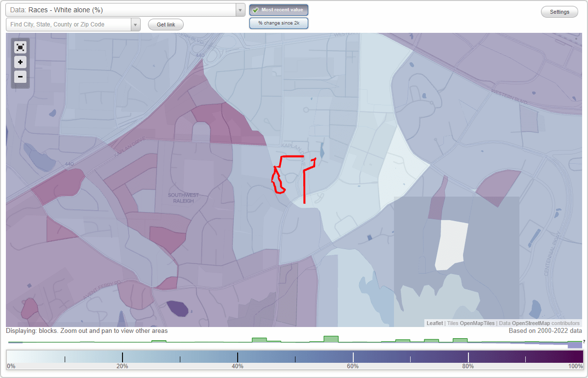This screenshot has width=588, height=378.
Task: Toggle fullscreen map view icon
Action: pyautogui.click(x=20, y=48)
